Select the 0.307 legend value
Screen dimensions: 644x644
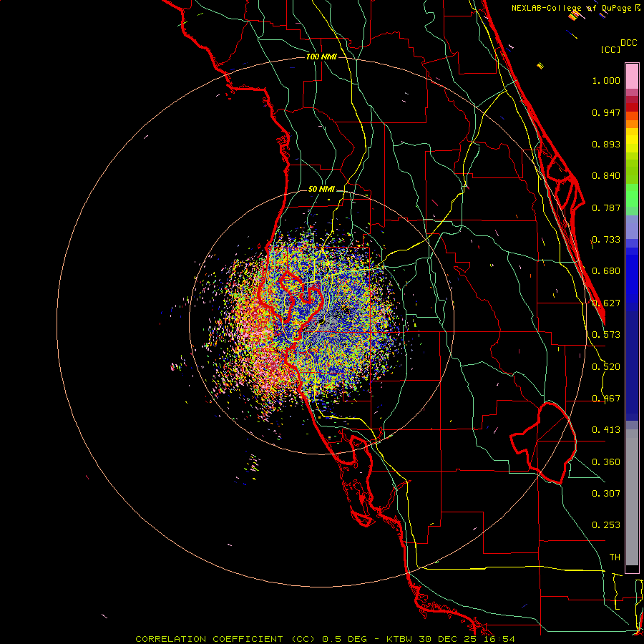606,494
